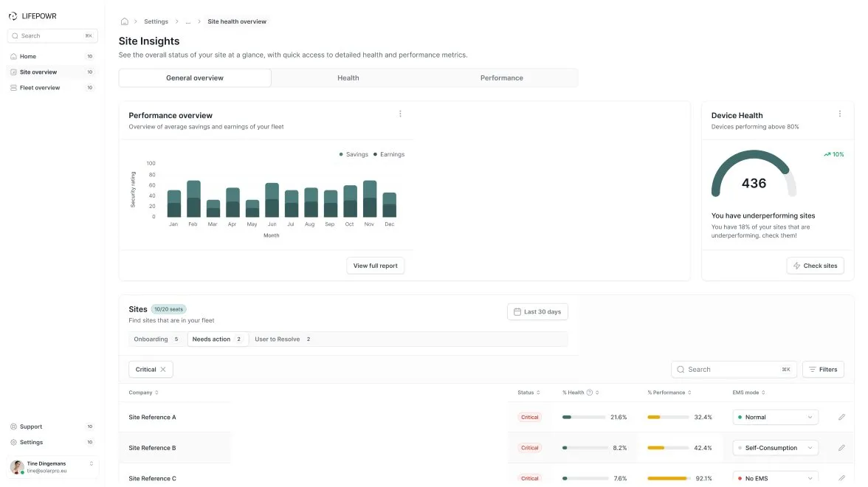Sort table by Company column
The height and width of the screenshot is (487, 868).
[143, 393]
